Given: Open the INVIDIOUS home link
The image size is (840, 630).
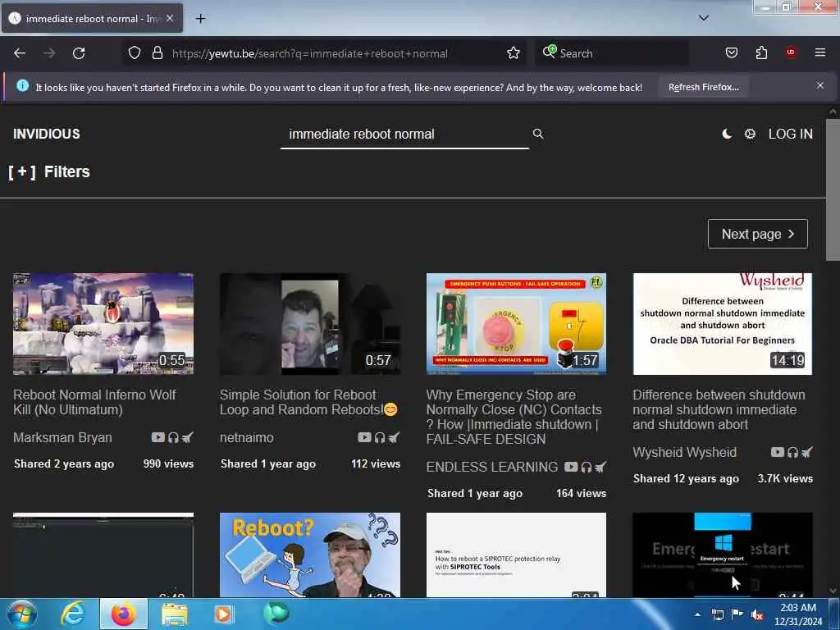Looking at the screenshot, I should click(47, 134).
